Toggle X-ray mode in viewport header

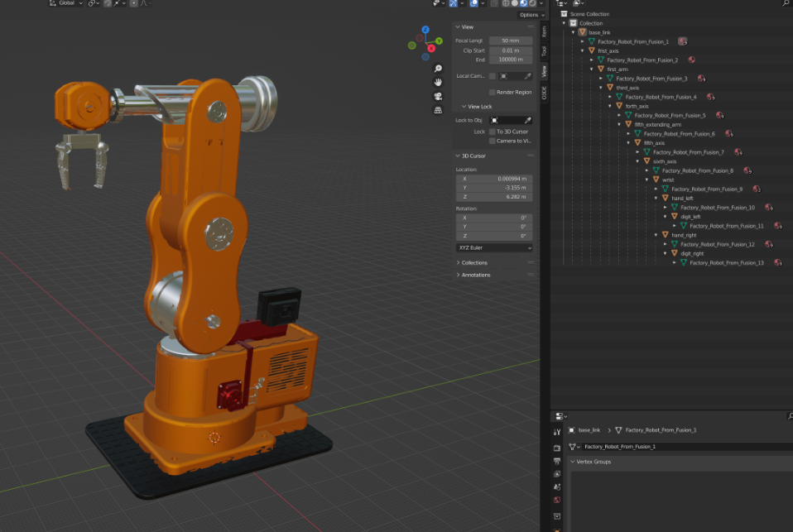[x=494, y=3]
